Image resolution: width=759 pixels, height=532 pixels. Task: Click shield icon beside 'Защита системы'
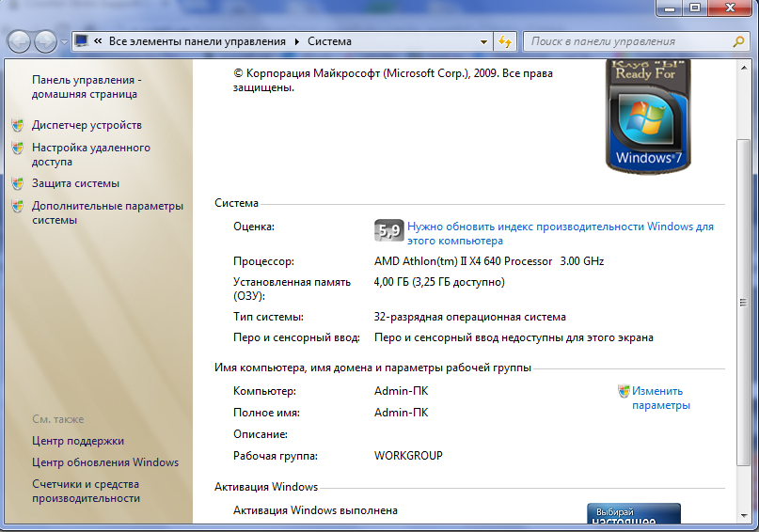click(x=18, y=183)
